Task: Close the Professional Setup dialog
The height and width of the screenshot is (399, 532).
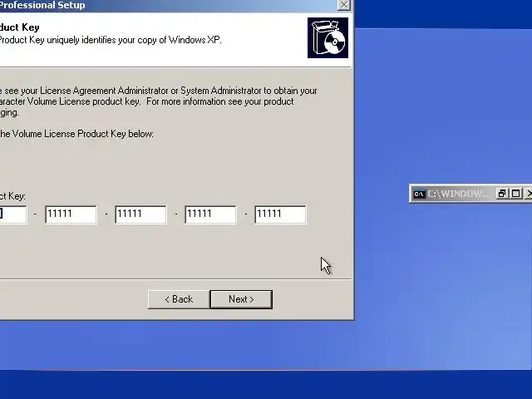Action: point(343,5)
